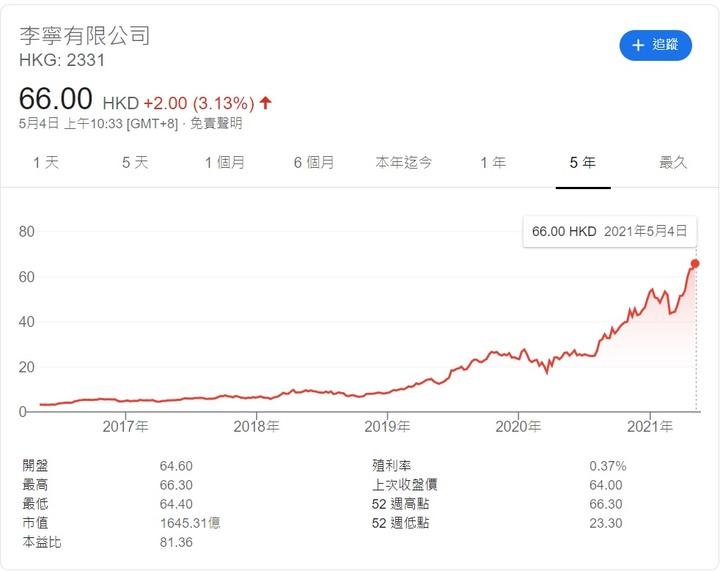
Task: Click the 2017年 axis label
Action: [125, 426]
